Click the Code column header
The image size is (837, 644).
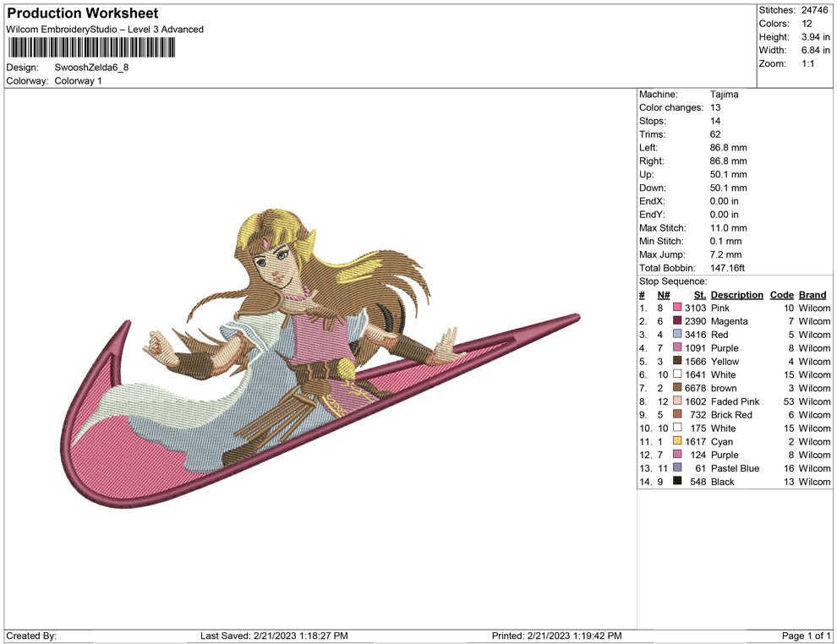pos(781,294)
